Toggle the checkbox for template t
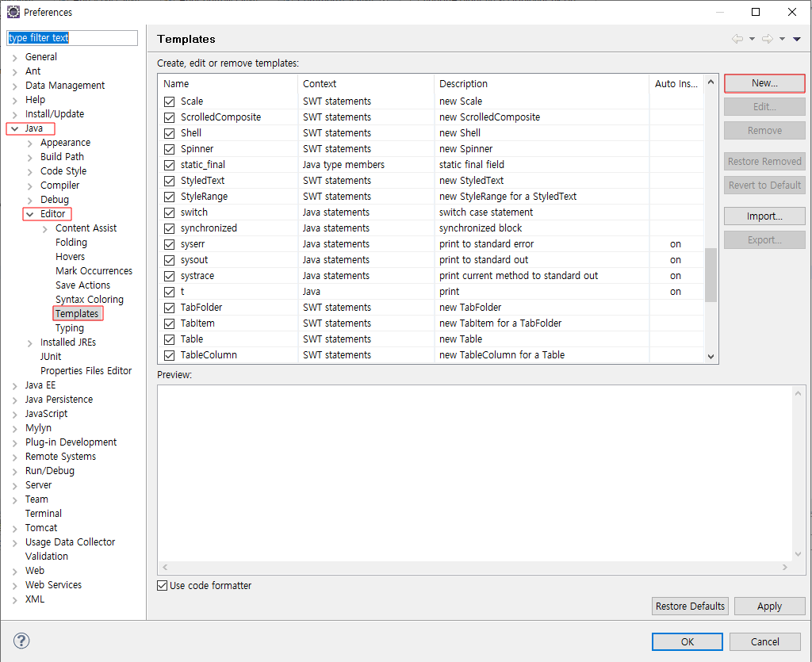 [170, 292]
